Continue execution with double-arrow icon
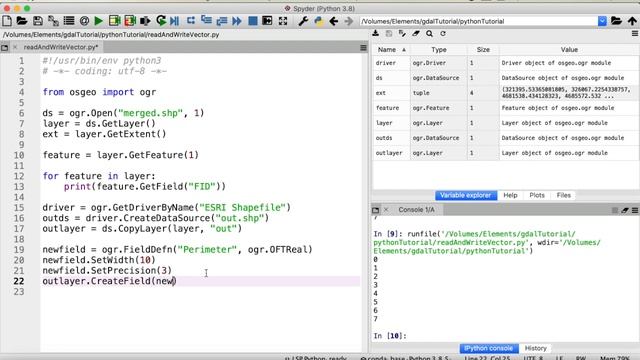The width and height of the screenshot is (640, 360). pos(237,21)
